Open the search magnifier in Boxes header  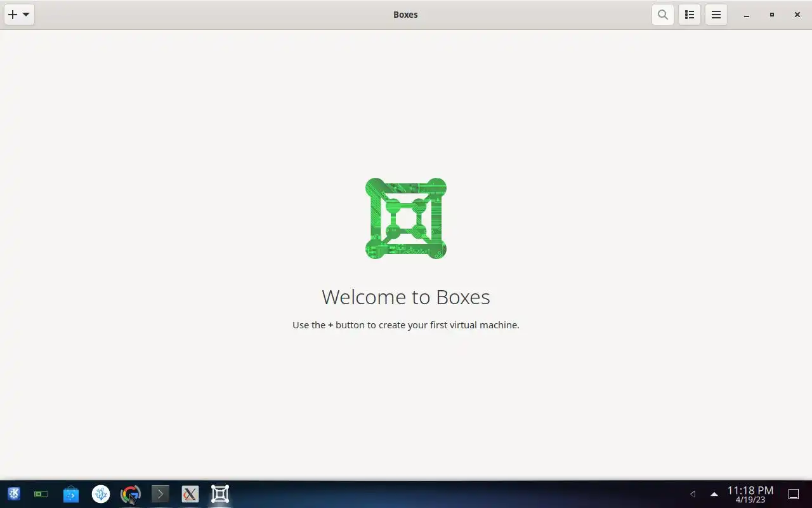[x=663, y=15]
